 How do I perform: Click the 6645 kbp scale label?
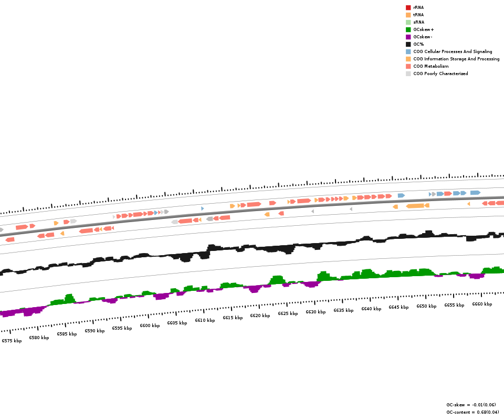pos(398,307)
